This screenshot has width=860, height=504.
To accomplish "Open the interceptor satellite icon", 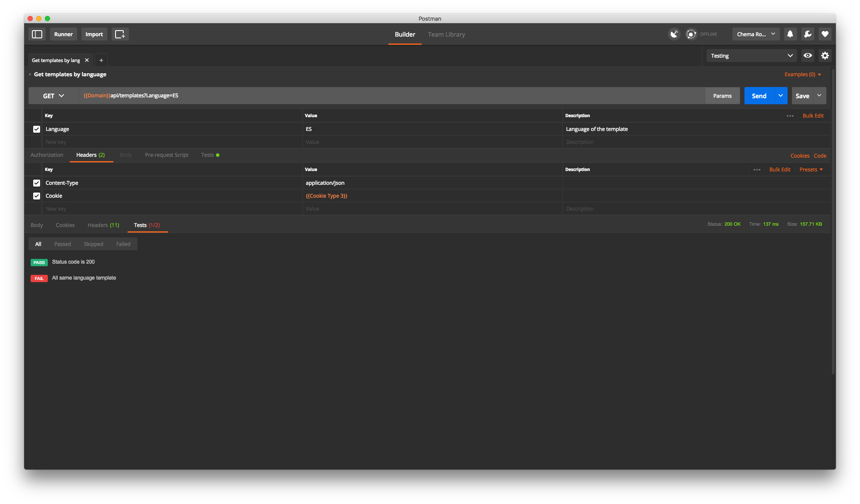I will (x=674, y=34).
